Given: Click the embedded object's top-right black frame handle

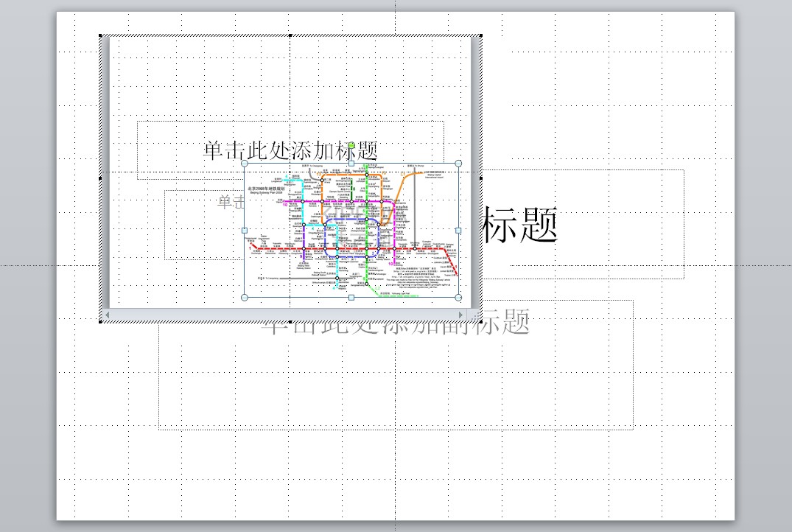Looking at the screenshot, I should pyautogui.click(x=481, y=36).
